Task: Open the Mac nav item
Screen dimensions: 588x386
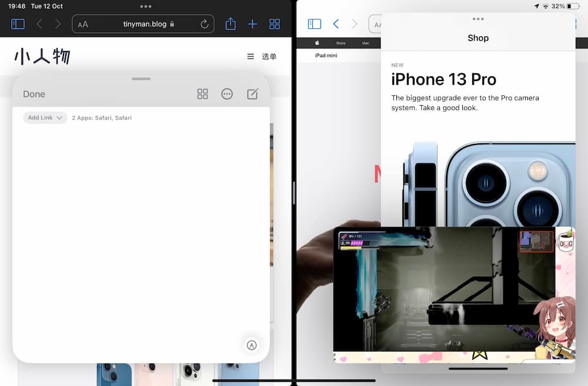Action: pyautogui.click(x=365, y=43)
